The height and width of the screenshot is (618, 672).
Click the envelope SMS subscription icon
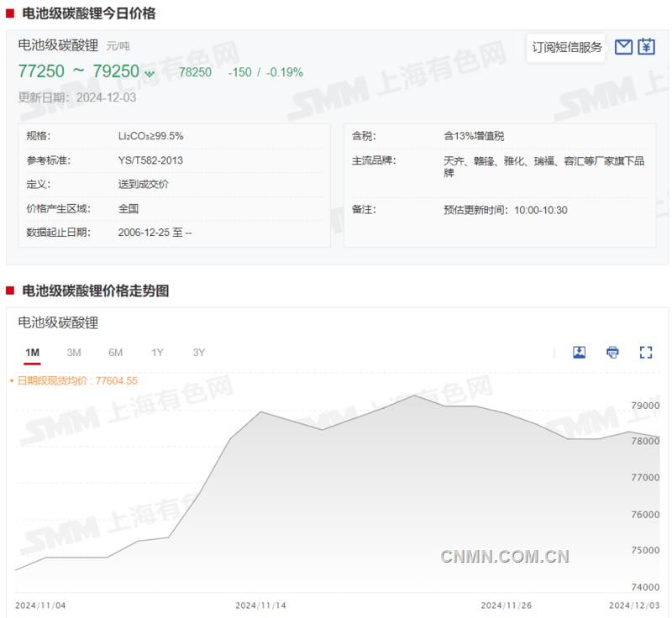click(623, 47)
